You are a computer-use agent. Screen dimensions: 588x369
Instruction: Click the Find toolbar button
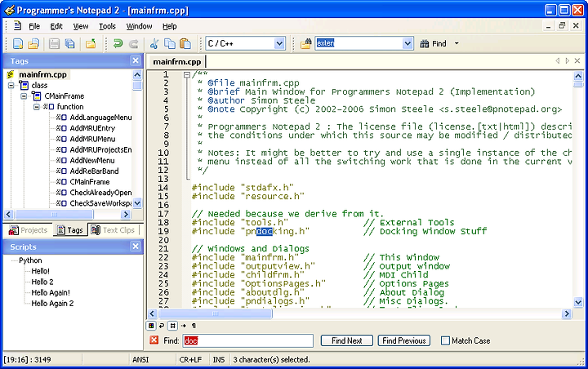[x=434, y=43]
